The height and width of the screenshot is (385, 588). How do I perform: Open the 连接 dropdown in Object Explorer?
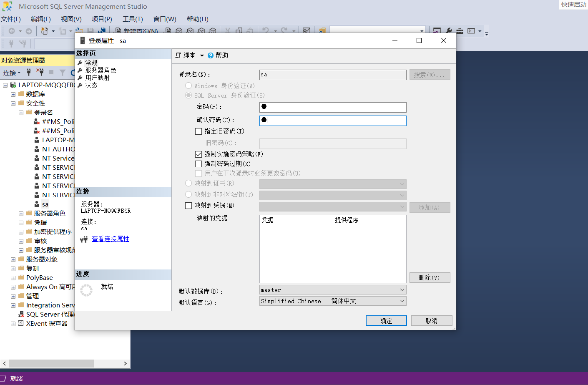[12, 73]
